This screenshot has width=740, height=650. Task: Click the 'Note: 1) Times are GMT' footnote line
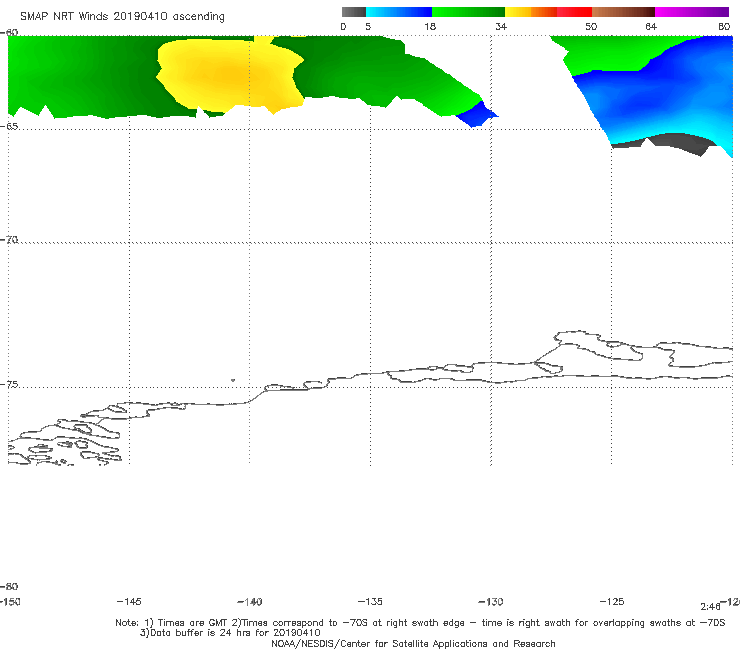(420, 623)
